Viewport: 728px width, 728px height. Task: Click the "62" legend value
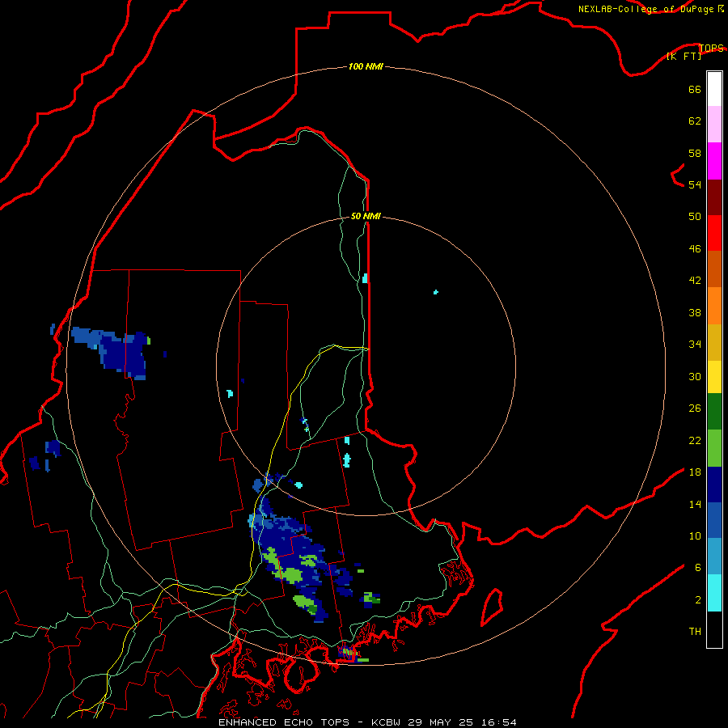point(695,121)
